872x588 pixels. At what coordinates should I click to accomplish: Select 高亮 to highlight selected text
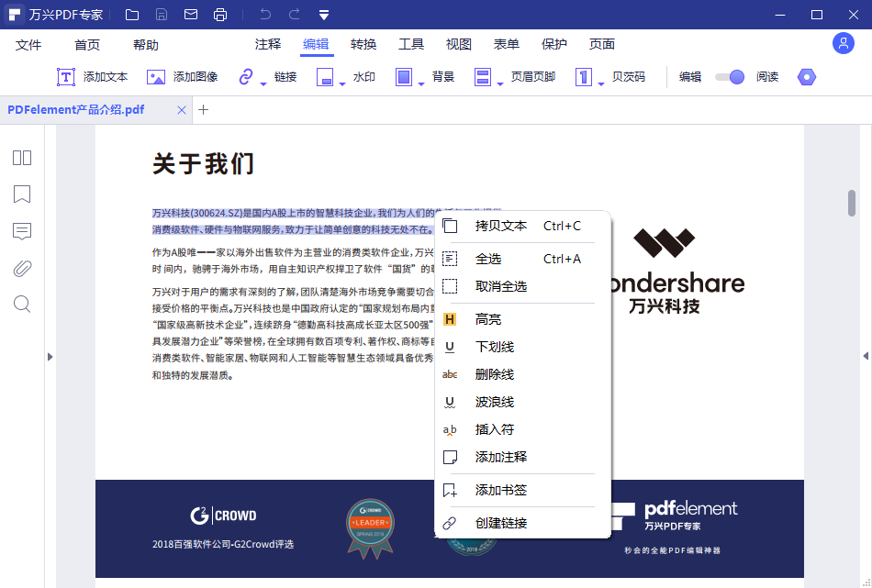[492, 319]
